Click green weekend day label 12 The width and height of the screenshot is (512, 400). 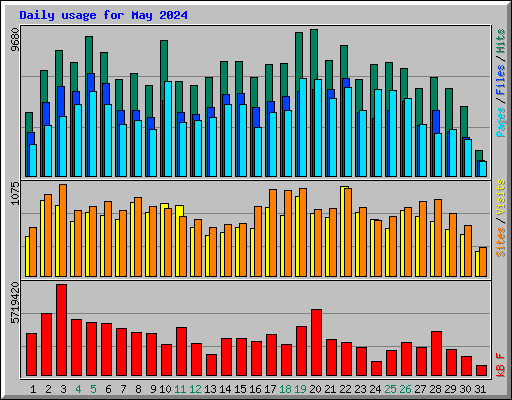point(195,389)
